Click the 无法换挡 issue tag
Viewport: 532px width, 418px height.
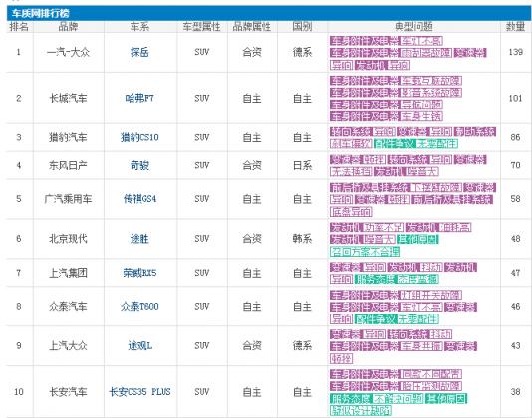coord(351,171)
